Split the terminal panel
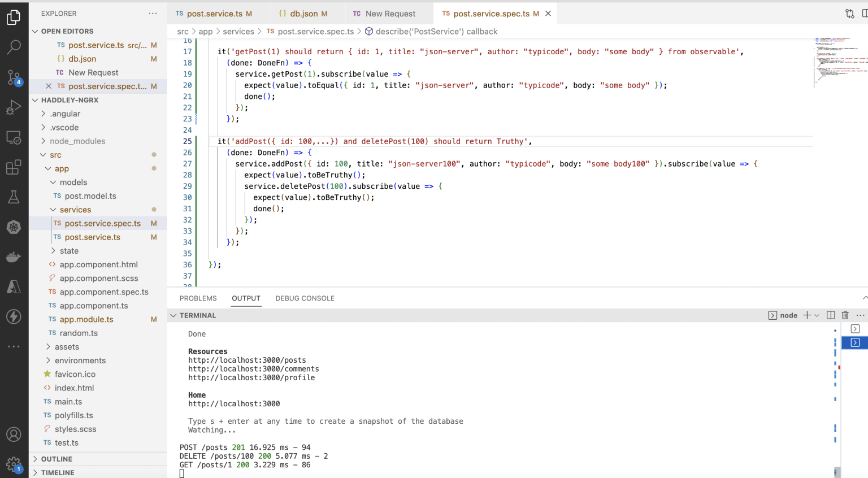This screenshot has height=478, width=868. click(831, 315)
